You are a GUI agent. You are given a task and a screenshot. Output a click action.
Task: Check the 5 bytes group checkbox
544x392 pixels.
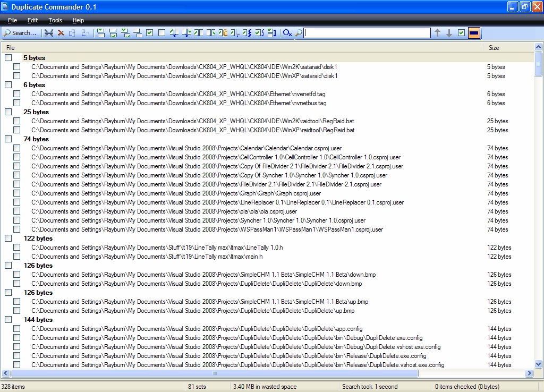pyautogui.click(x=8, y=58)
